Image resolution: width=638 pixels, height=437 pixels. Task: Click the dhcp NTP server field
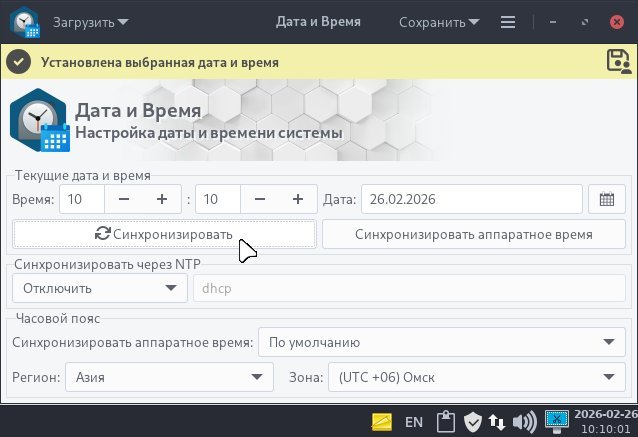(x=409, y=288)
